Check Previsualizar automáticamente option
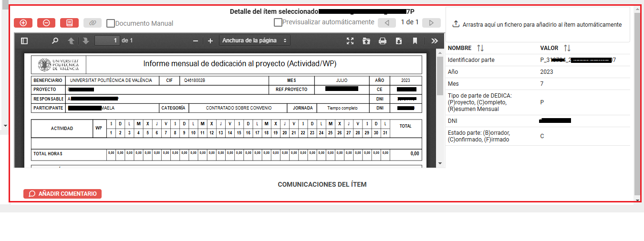 (x=278, y=22)
